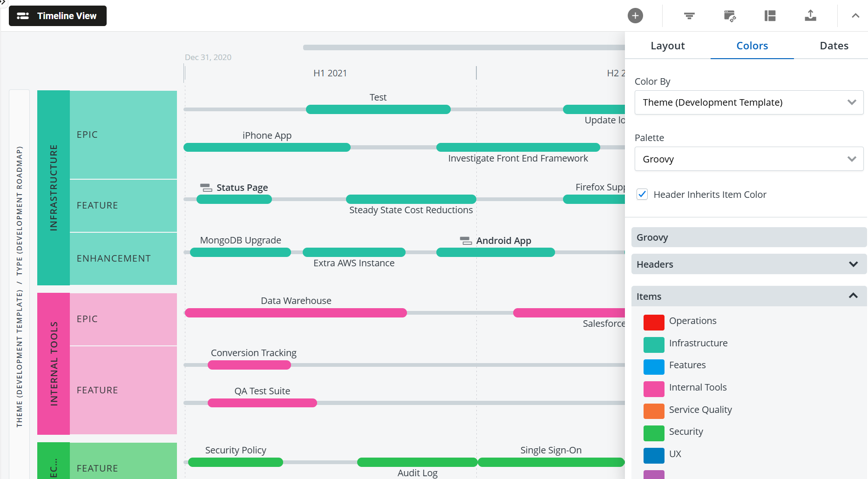The height and width of the screenshot is (479, 868).
Task: Click the Status Page milestone icon
Action: pyautogui.click(x=206, y=188)
